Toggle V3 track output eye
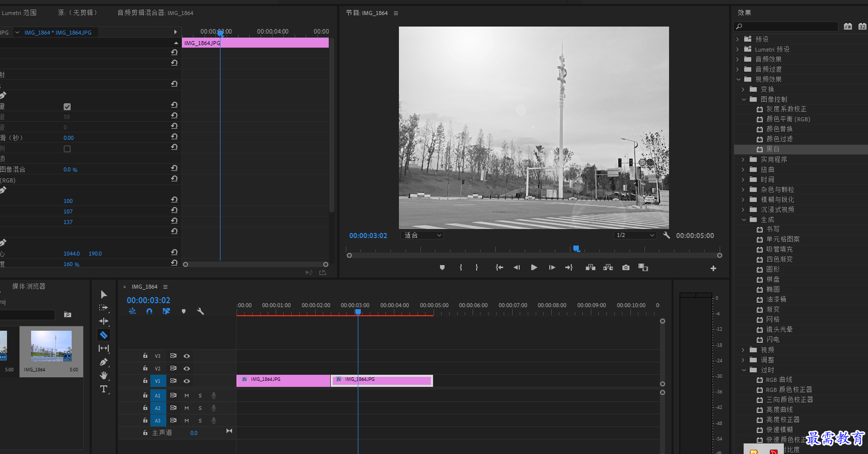 [x=186, y=356]
